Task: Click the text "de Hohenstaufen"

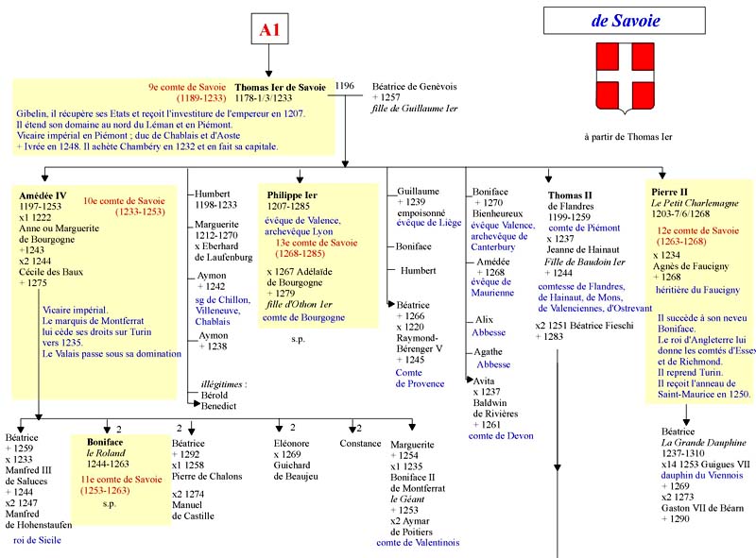Action: coord(39,525)
